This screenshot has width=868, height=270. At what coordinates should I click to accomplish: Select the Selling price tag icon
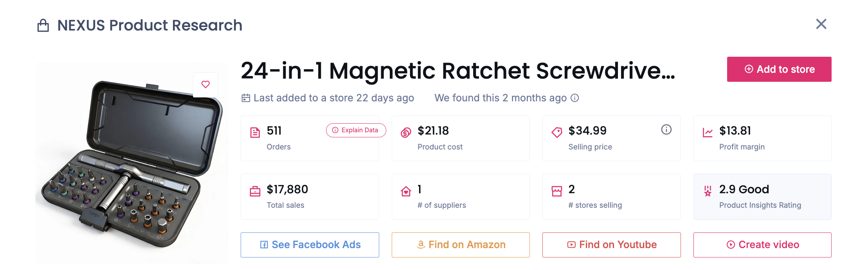click(x=556, y=132)
